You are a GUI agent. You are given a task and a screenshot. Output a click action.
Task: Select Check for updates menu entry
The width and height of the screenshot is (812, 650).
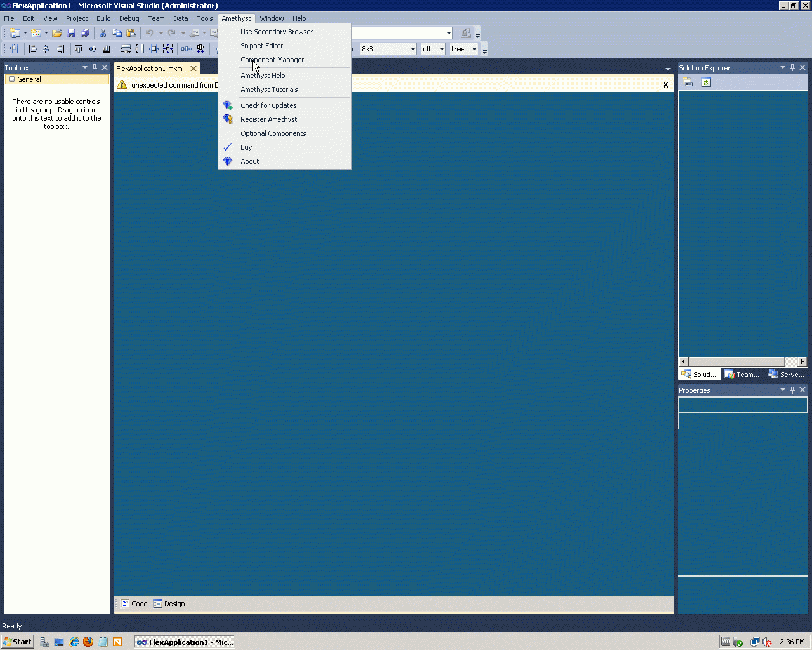(x=285, y=105)
